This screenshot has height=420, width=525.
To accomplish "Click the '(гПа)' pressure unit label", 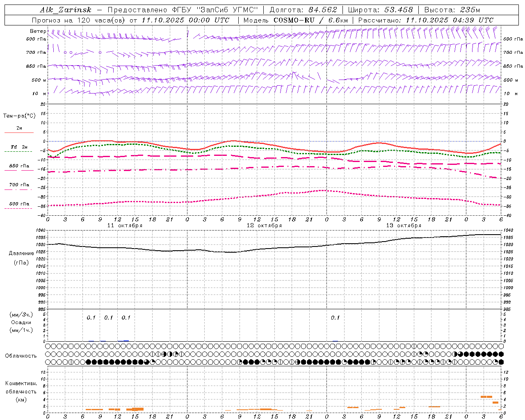I will 21,262.
